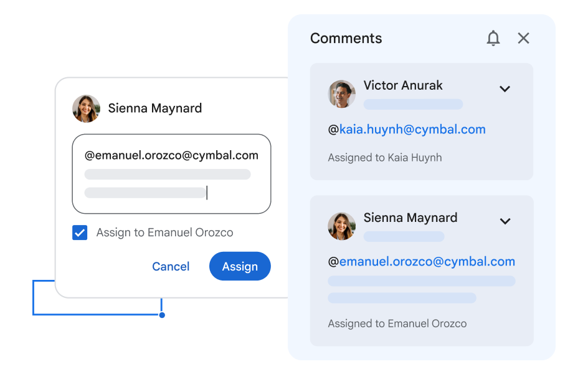Click the Assigned to Emanuel Orozco label
The width and height of the screenshot is (588, 374).
pos(397,324)
